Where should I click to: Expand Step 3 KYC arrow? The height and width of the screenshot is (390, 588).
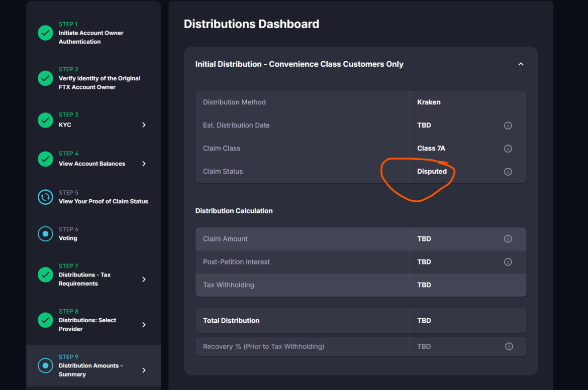[144, 125]
